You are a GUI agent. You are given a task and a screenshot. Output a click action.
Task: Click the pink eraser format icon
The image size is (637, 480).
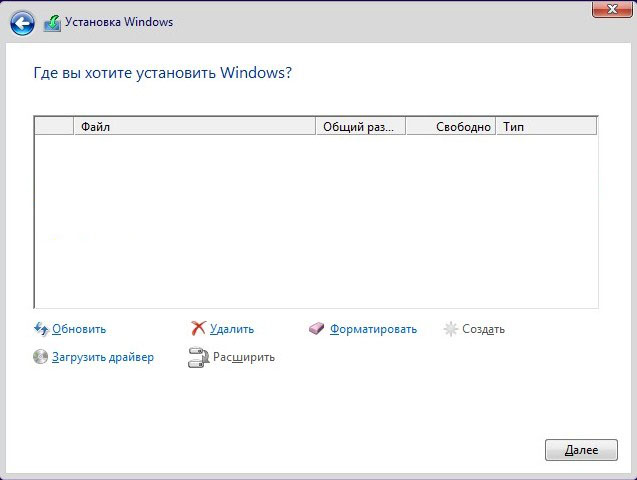[318, 329]
